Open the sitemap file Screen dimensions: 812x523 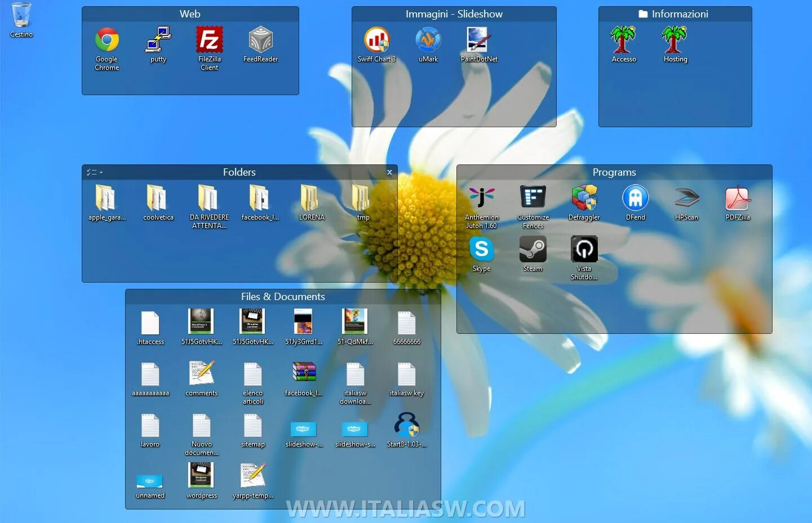tap(253, 430)
